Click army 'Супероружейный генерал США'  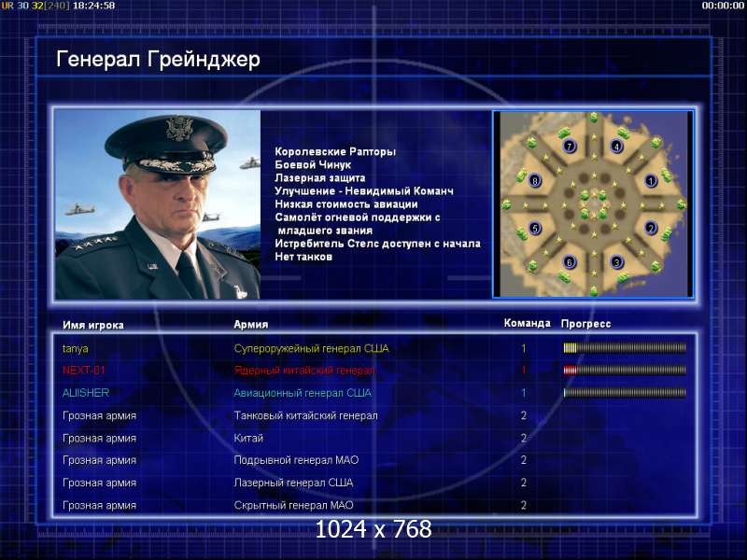click(312, 348)
